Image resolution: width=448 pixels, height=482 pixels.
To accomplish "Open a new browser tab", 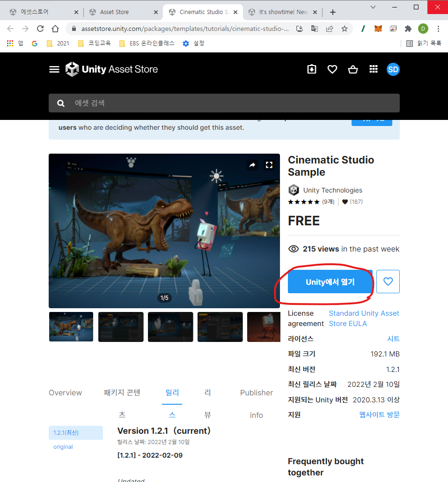I will [x=332, y=12].
